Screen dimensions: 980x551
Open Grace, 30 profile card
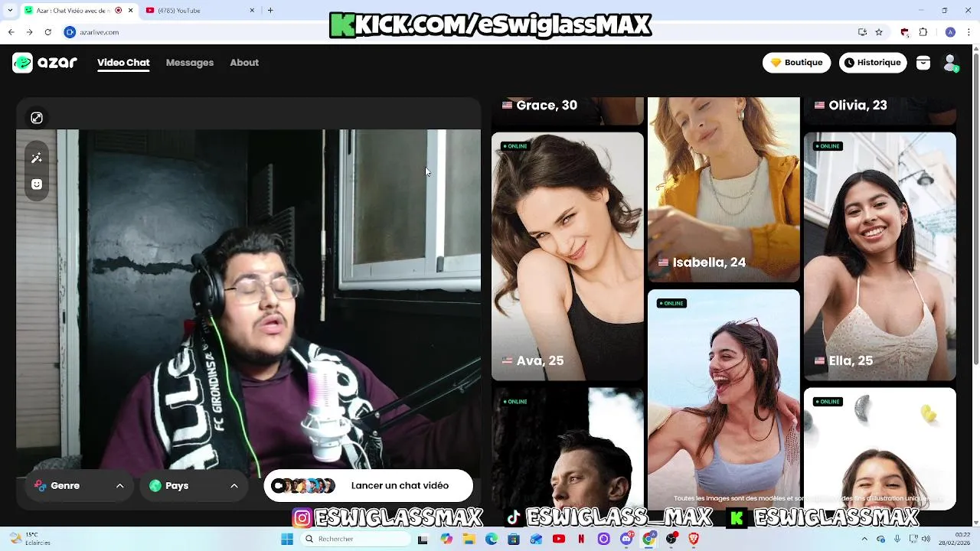pyautogui.click(x=567, y=110)
